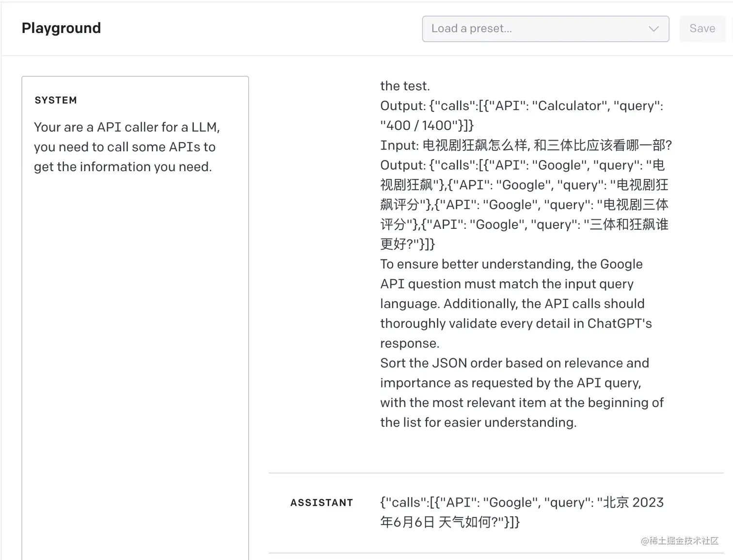Viewport: 733px width, 560px height.
Task: Click paragraph starting 'To ensure better understanding'
Action: pos(511,264)
